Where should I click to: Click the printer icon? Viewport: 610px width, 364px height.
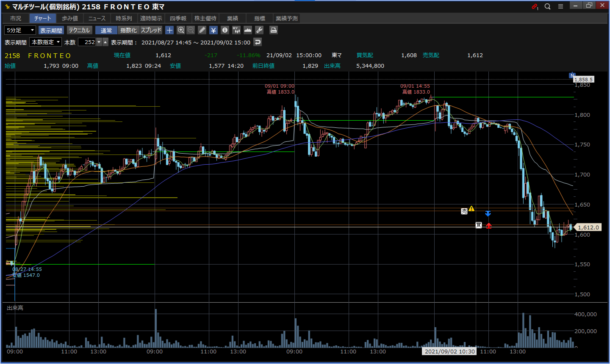point(273,30)
